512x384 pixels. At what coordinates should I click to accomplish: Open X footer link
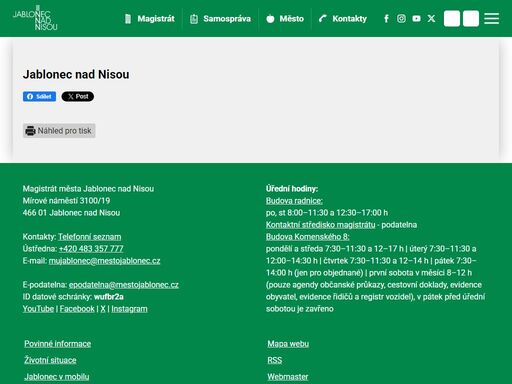click(x=103, y=309)
